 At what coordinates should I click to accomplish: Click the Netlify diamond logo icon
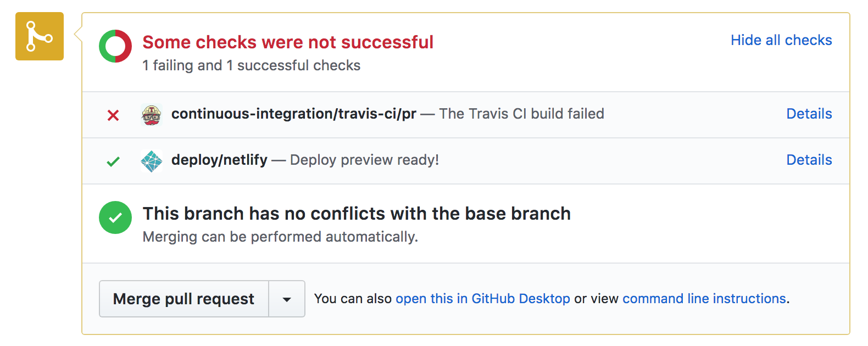coord(152,161)
